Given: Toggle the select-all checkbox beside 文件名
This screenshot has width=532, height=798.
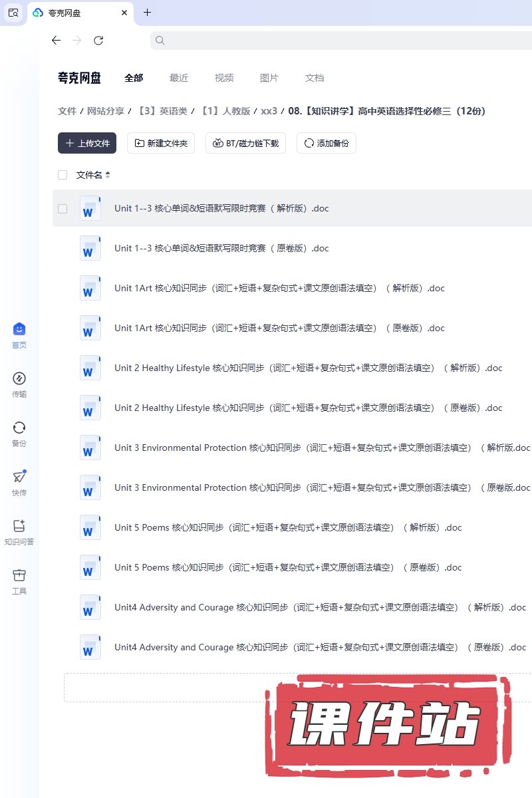Looking at the screenshot, I should (63, 175).
